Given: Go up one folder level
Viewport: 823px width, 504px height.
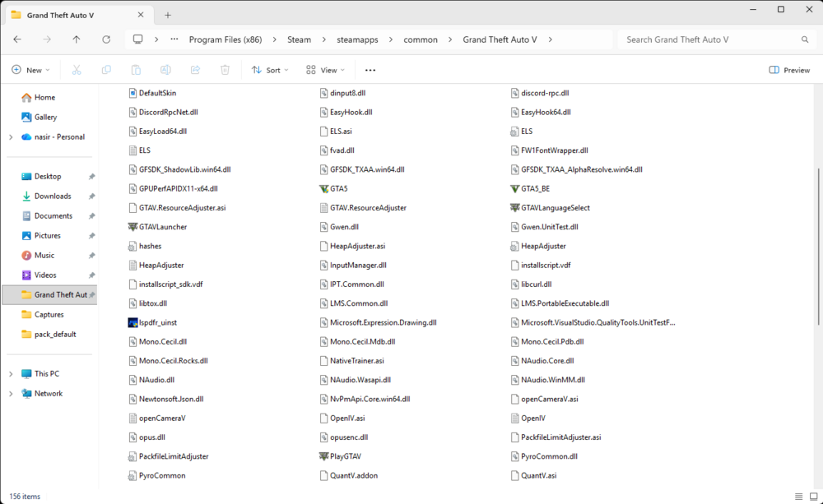Looking at the screenshot, I should tap(76, 39).
